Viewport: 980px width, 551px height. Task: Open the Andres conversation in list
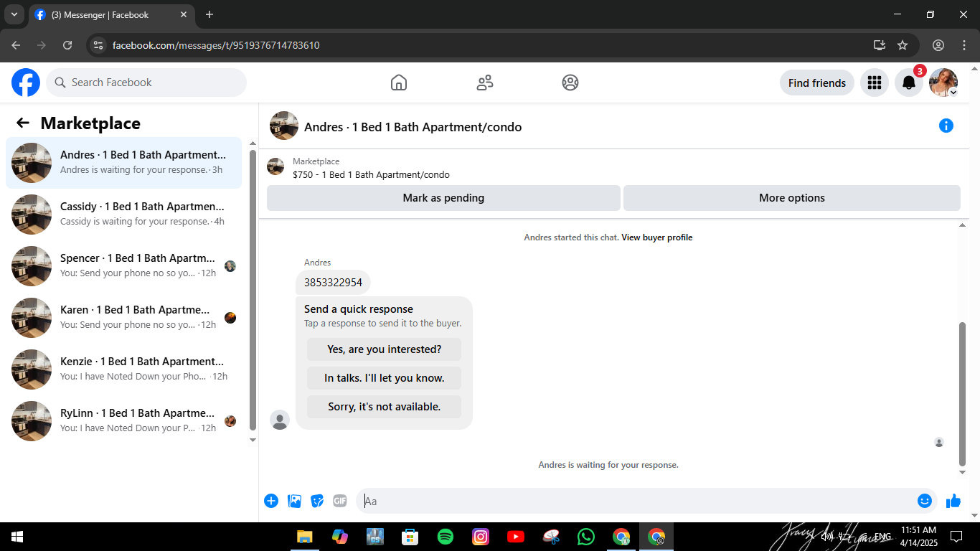point(124,163)
